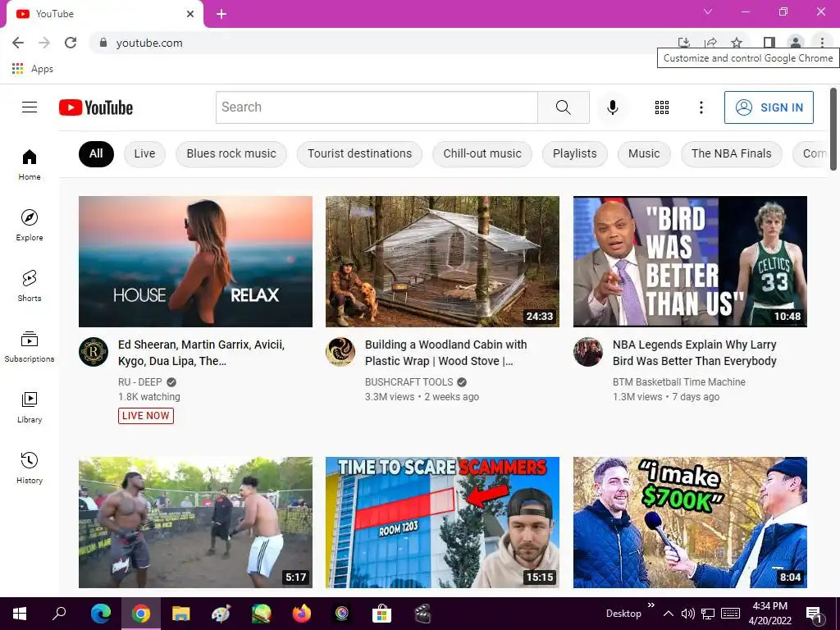Reload the page with the refresh icon
The height and width of the screenshot is (630, 840).
(71, 43)
